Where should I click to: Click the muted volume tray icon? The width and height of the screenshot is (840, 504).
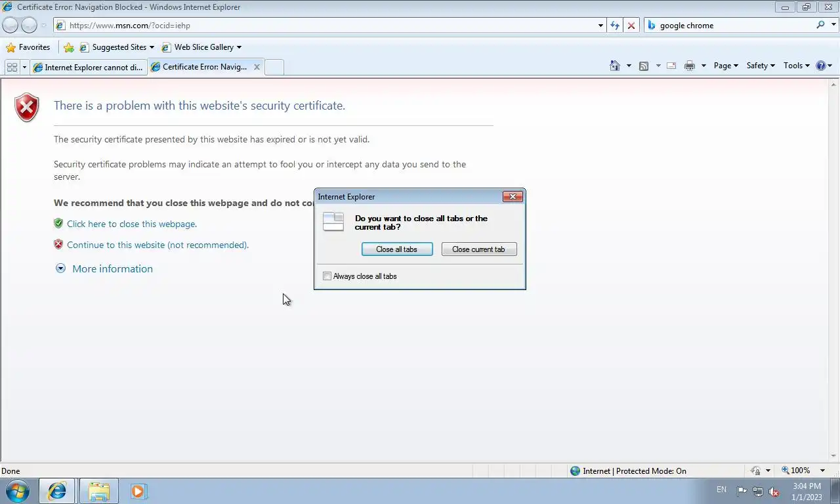tap(774, 492)
